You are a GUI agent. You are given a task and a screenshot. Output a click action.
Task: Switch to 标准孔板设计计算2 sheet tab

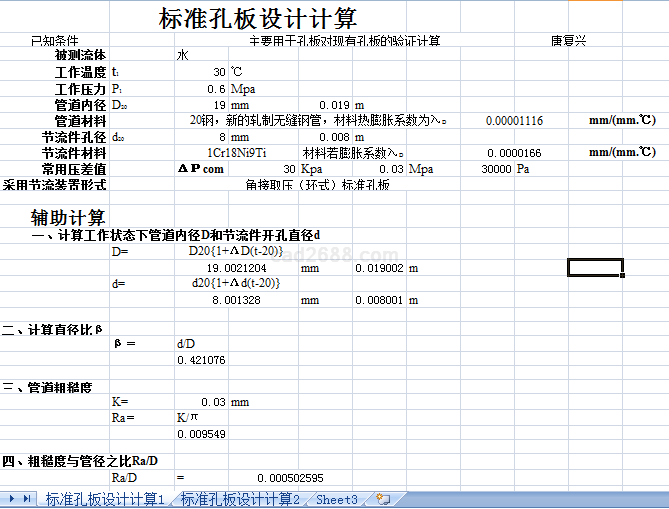point(240,499)
